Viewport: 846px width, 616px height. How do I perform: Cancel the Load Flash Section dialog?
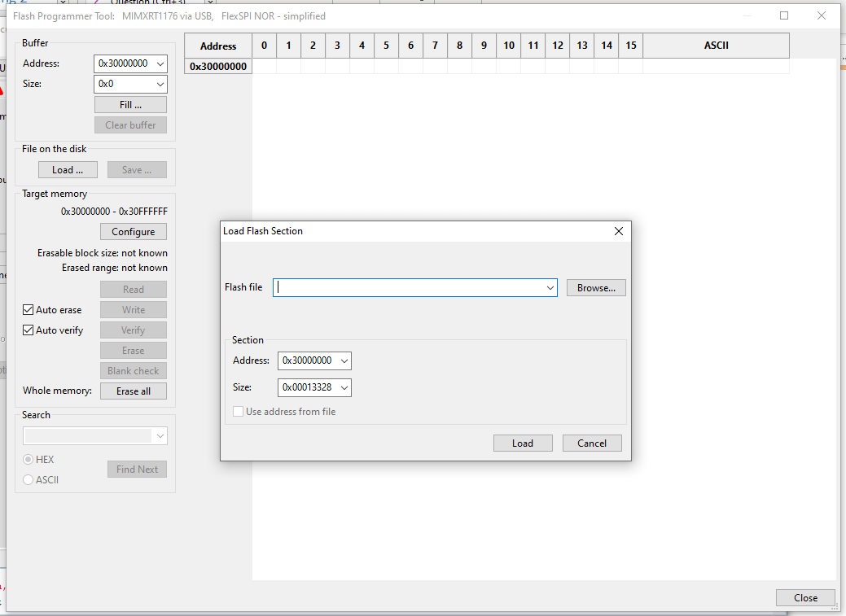592,443
